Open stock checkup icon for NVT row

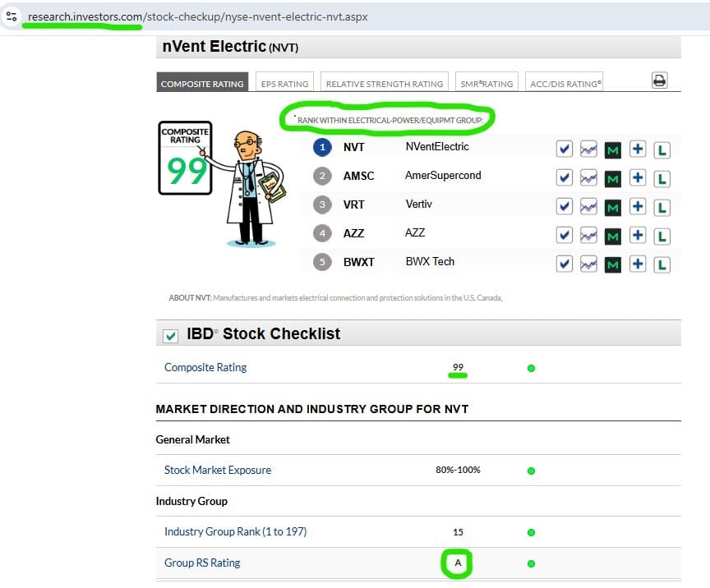565,149
